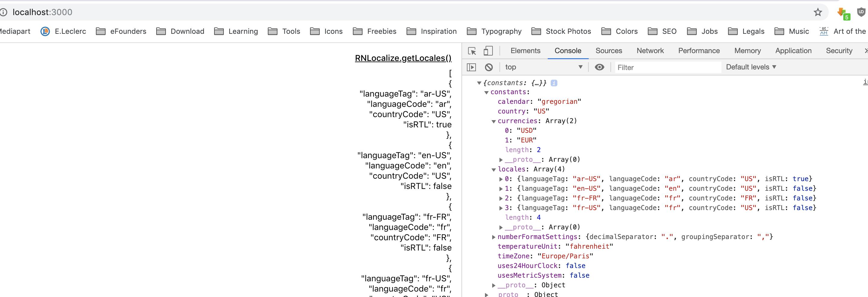Viewport: 868px width, 297px height.
Task: Create live expression with eye icon
Action: (600, 67)
